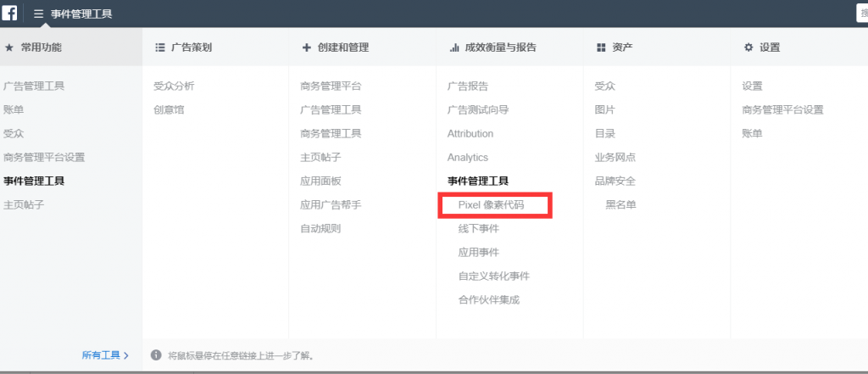This screenshot has height=374, width=868.
Task: Open 应用广告帮手 link
Action: coord(331,205)
